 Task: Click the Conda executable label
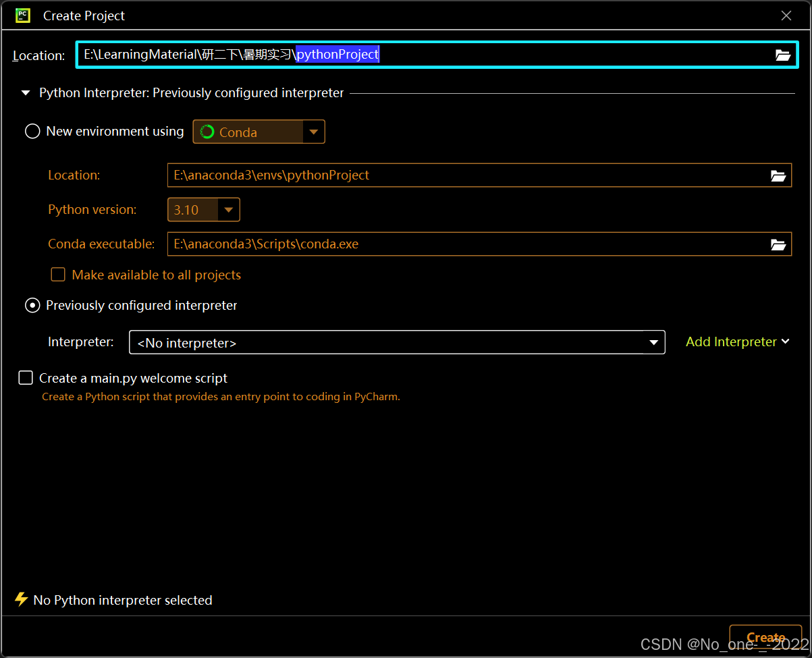tap(101, 244)
